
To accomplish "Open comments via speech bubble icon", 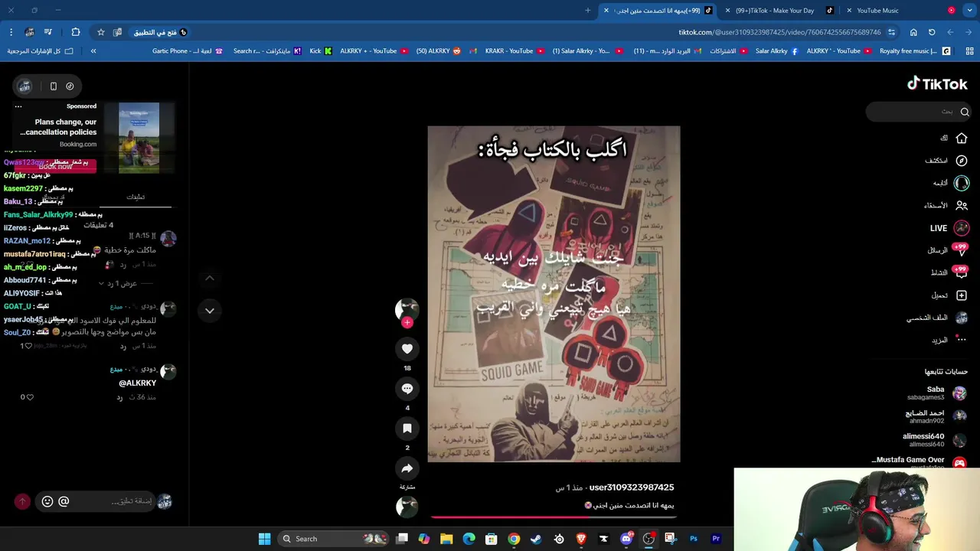I will (x=407, y=389).
